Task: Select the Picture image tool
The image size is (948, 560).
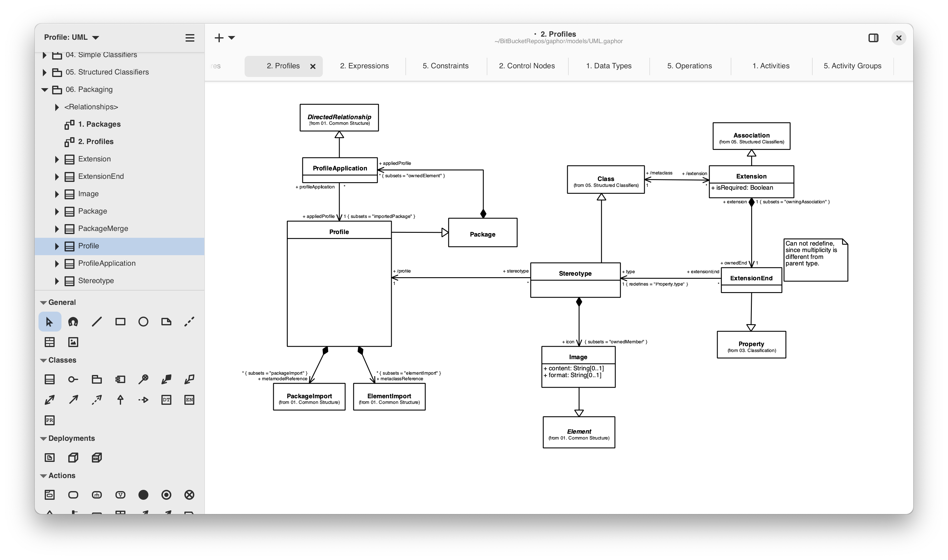Action: click(73, 342)
